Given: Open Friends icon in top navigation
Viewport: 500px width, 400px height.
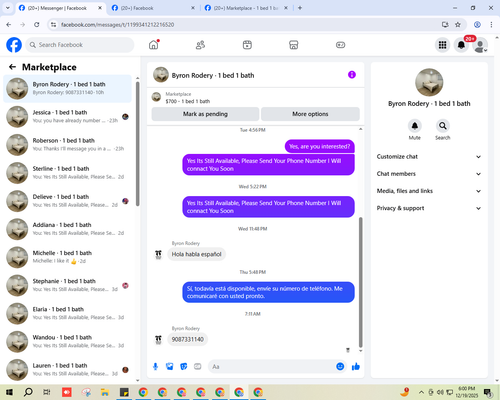Looking at the screenshot, I should (x=200, y=45).
